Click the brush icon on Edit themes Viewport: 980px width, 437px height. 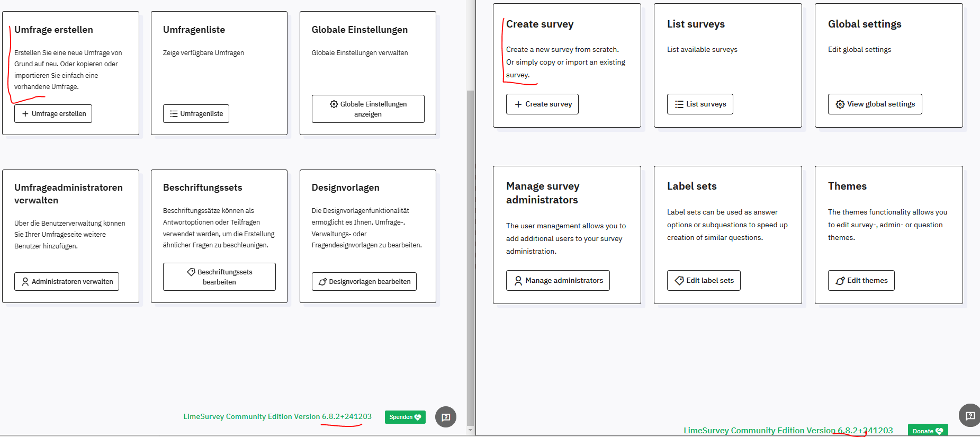840,281
